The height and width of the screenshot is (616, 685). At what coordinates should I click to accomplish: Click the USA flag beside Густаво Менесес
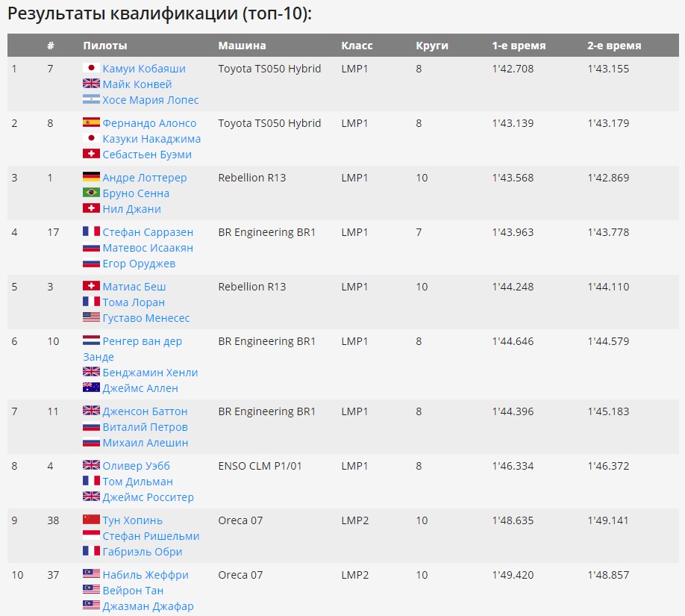point(91,318)
